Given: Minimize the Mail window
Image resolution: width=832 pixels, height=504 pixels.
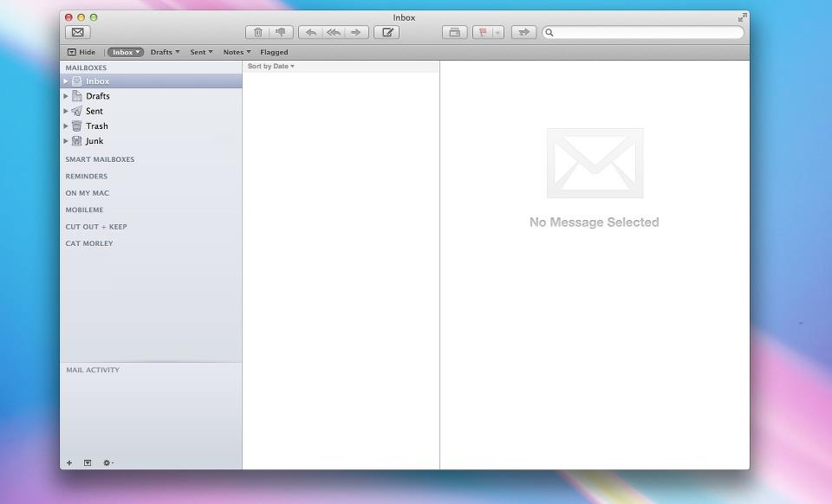Looking at the screenshot, I should tap(81, 17).
